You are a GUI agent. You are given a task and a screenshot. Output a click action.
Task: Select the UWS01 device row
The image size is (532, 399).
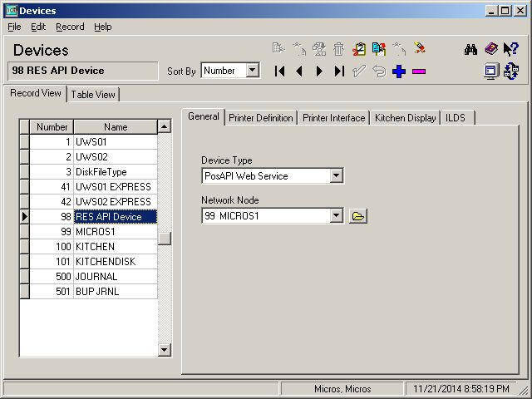pos(94,142)
